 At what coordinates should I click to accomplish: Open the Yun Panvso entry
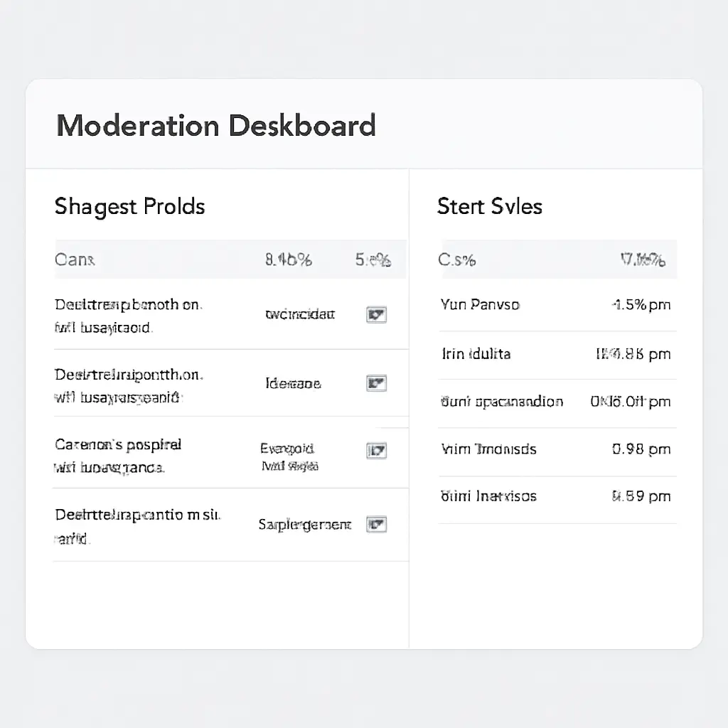click(480, 305)
